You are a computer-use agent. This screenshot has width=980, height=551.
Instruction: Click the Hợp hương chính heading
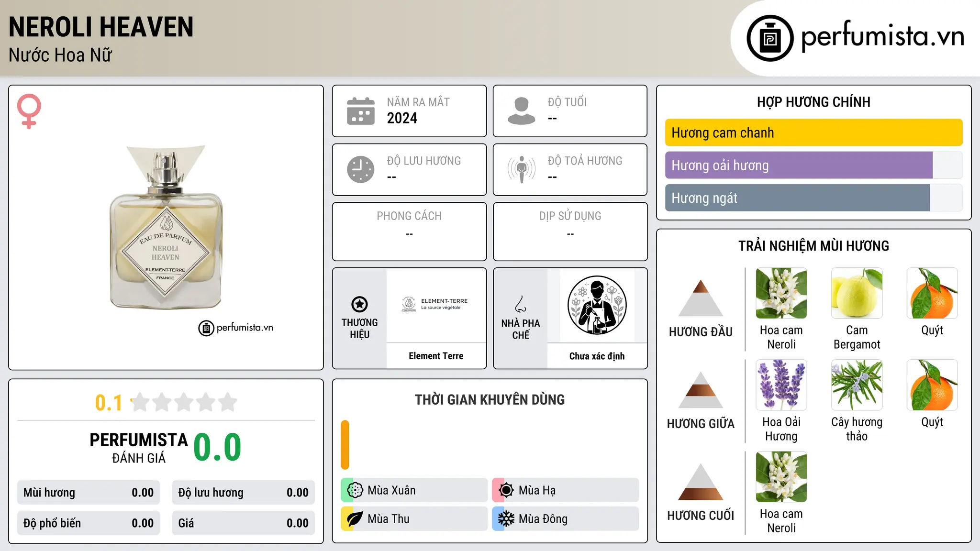pyautogui.click(x=813, y=102)
